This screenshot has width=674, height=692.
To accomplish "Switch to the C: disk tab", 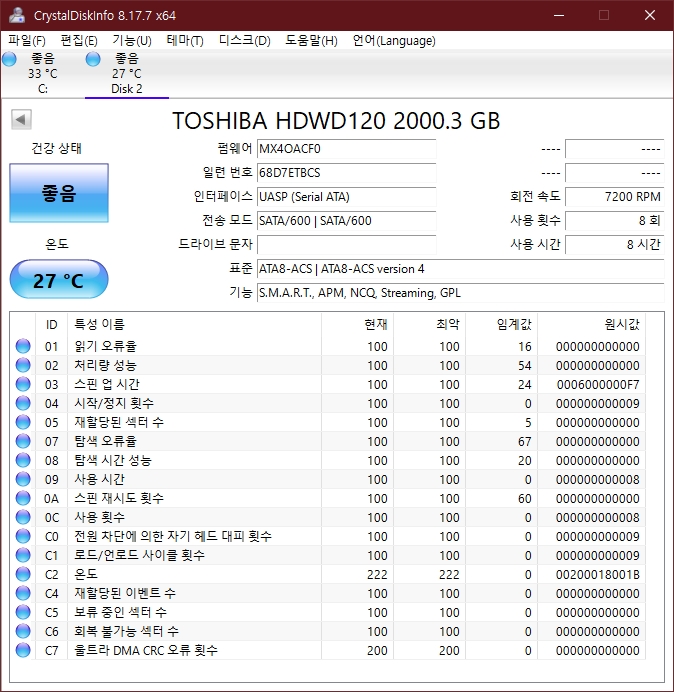I will pos(43,73).
